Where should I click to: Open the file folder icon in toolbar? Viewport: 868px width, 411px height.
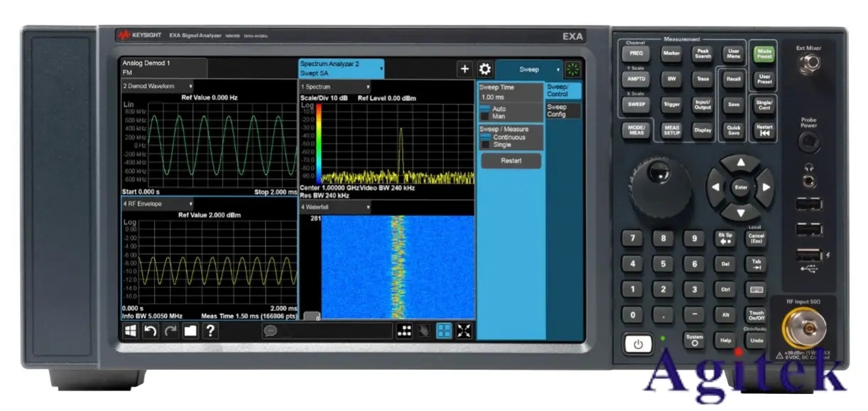pos(190,331)
